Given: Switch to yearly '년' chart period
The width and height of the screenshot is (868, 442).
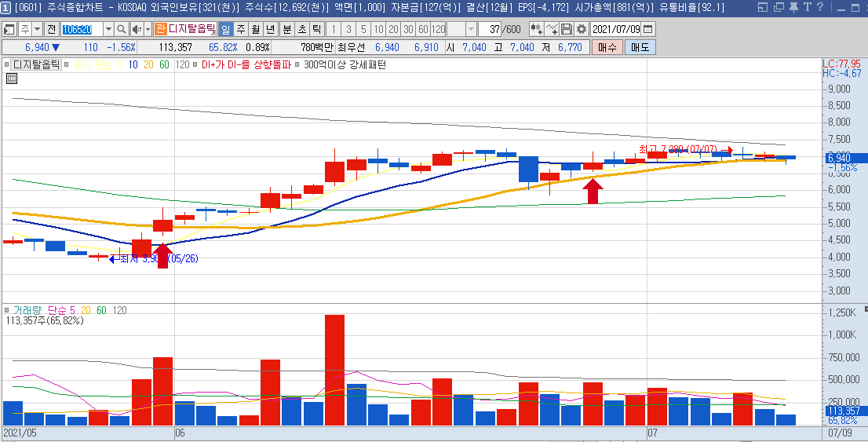Looking at the screenshot, I should (270, 29).
